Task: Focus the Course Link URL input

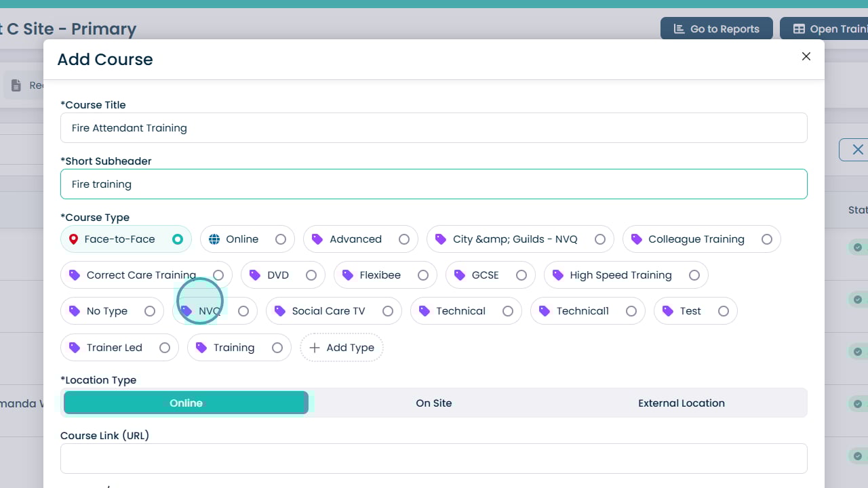Action: tap(433, 458)
